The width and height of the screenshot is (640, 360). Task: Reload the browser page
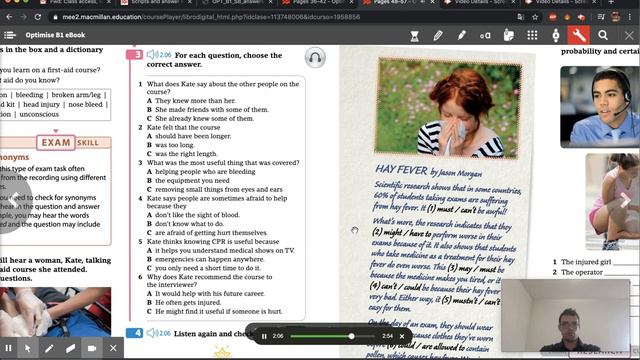coord(38,17)
